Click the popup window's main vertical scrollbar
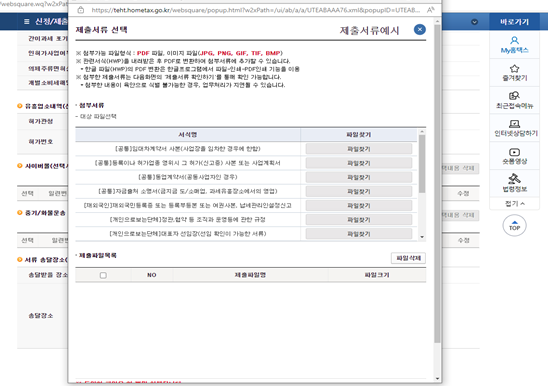The height and width of the screenshot is (388, 550). coord(437,183)
